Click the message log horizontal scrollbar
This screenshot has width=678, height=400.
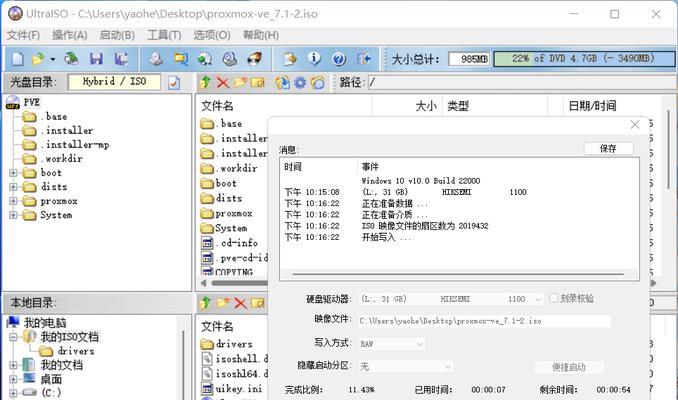[458, 274]
